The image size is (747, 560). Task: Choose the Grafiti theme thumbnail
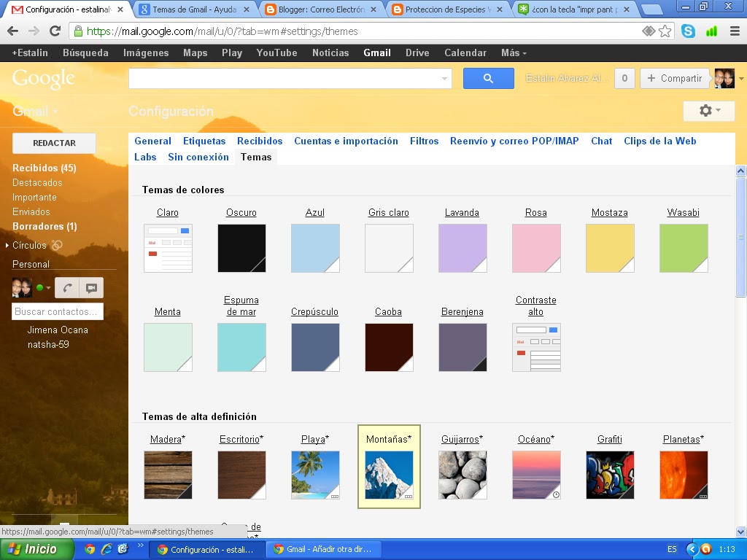(610, 475)
